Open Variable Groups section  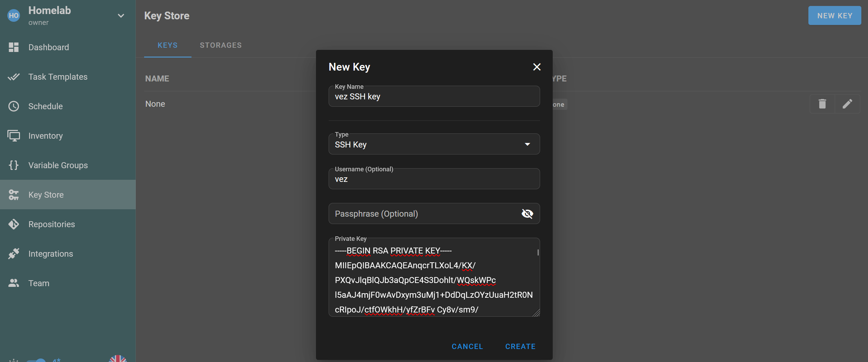click(x=58, y=165)
